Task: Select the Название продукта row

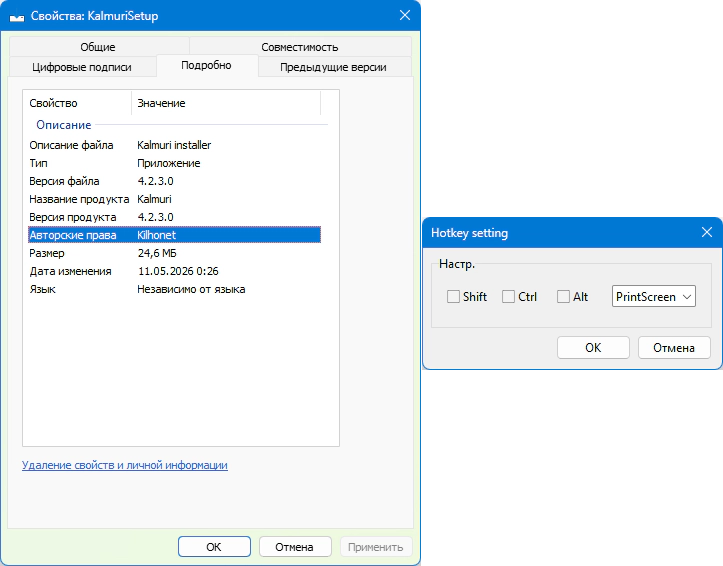Action: point(175,199)
